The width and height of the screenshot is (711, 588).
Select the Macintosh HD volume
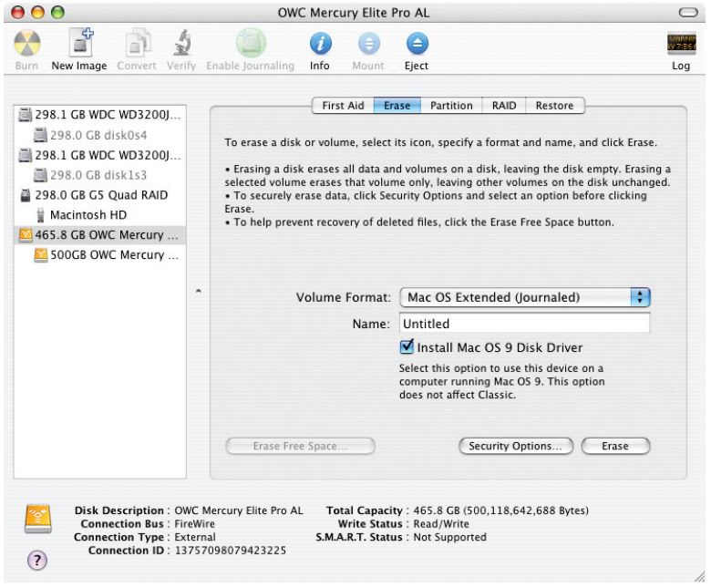tap(99, 215)
